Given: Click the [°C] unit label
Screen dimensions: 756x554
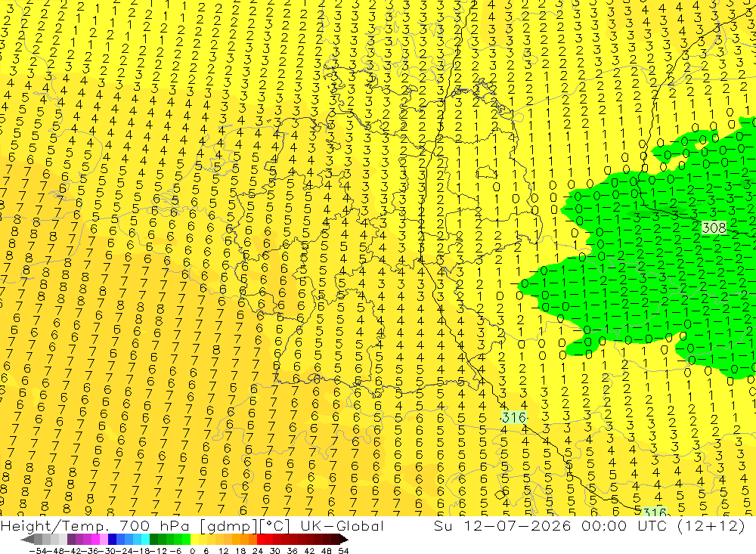Looking at the screenshot, I should tap(275, 525).
